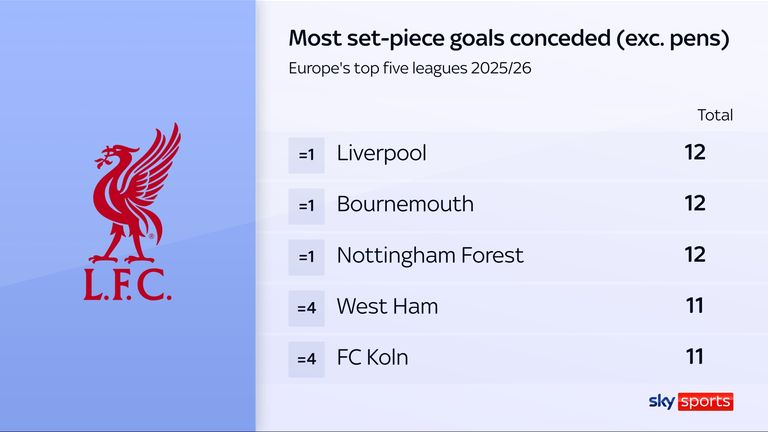Click Nottingham Forest's total of 12
768x432 pixels.
click(x=694, y=255)
